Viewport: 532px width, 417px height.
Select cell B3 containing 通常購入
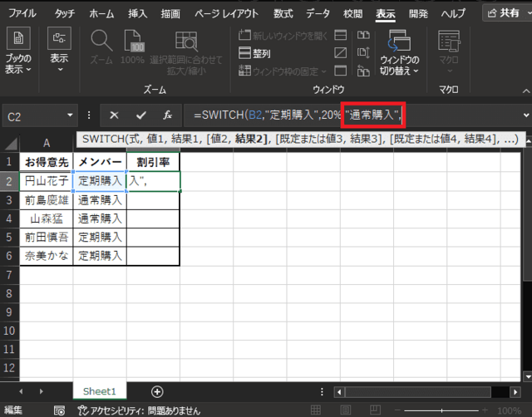click(x=101, y=199)
